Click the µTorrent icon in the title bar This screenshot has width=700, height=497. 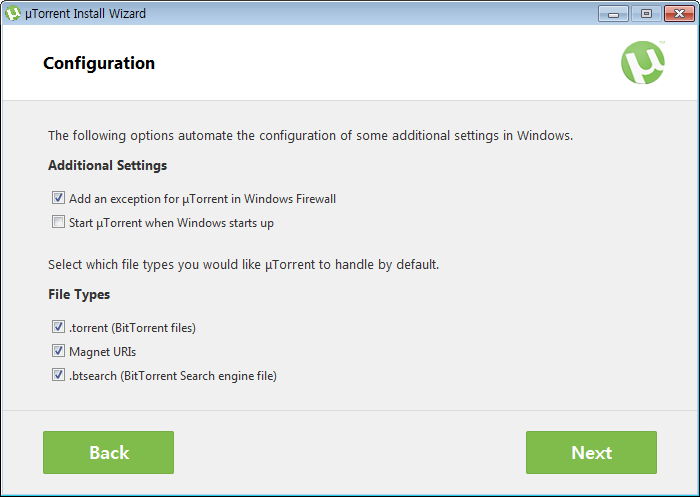click(x=12, y=13)
